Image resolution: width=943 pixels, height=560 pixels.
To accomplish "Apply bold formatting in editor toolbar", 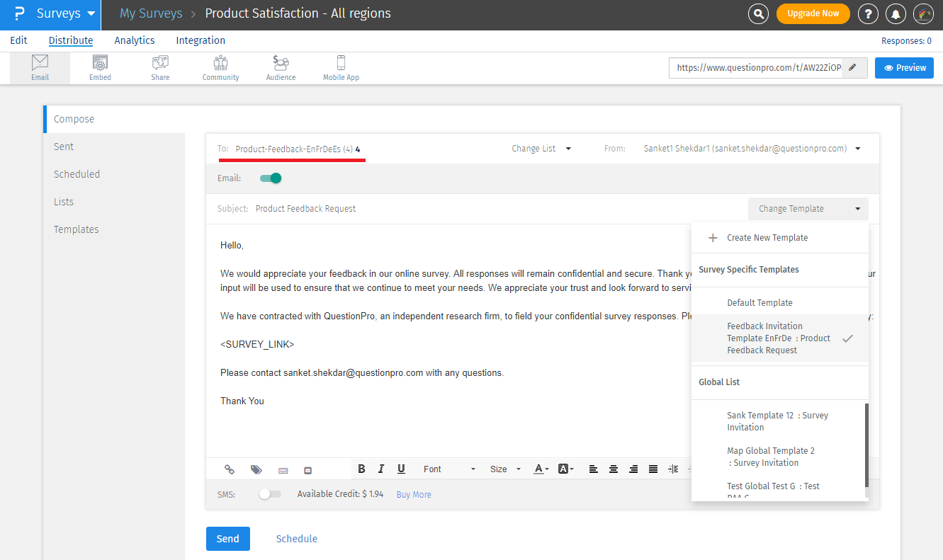I will (x=361, y=469).
